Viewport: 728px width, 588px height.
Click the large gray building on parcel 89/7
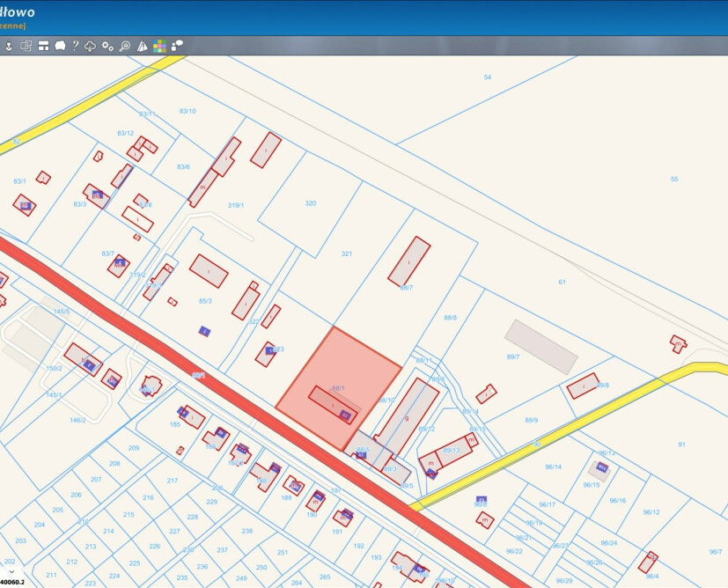[x=540, y=346]
